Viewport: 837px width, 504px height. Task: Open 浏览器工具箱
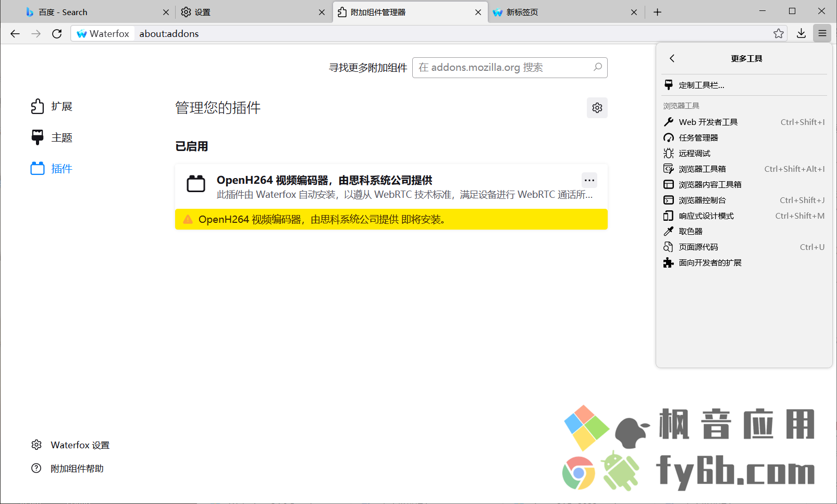[x=744, y=169]
